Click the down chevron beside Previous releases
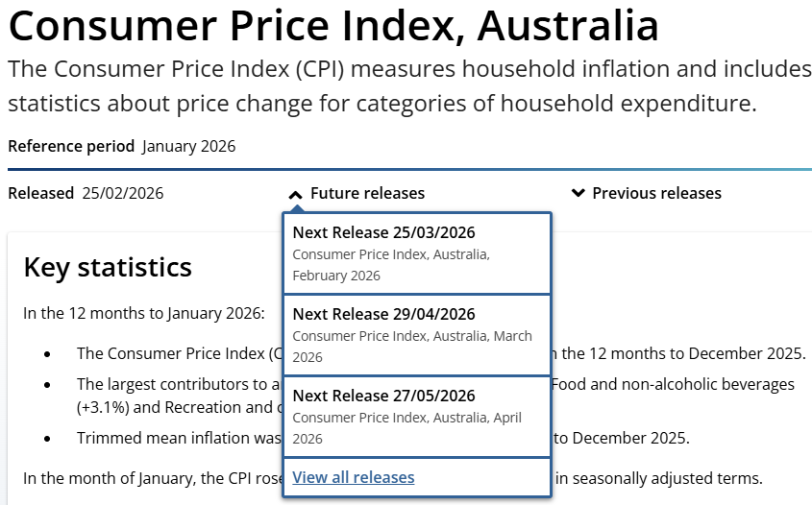Viewport: 812px width, 505px height. pos(578,193)
